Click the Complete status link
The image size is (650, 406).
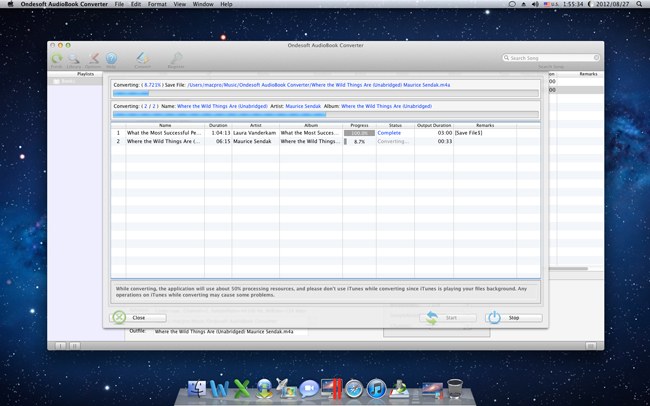[x=389, y=133]
